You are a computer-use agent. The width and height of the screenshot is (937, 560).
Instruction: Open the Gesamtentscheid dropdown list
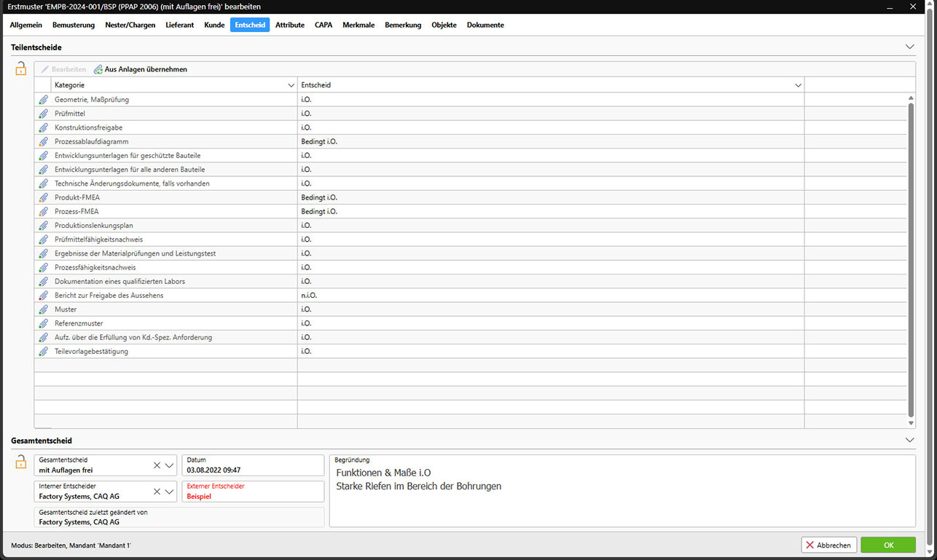pyautogui.click(x=170, y=465)
